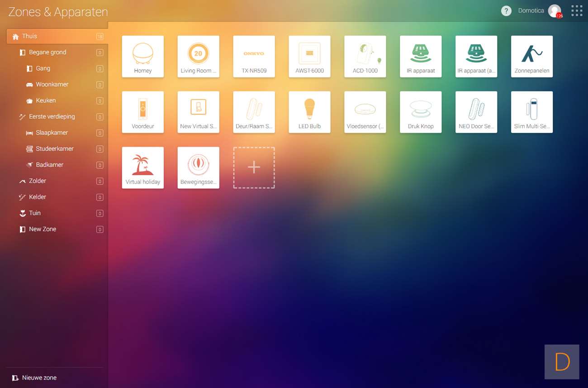Open the IR apparaat tile
This screenshot has height=388, width=588.
pos(421,57)
